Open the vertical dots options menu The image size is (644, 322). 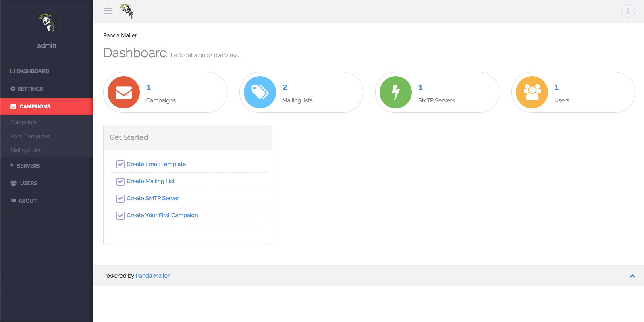[628, 11]
